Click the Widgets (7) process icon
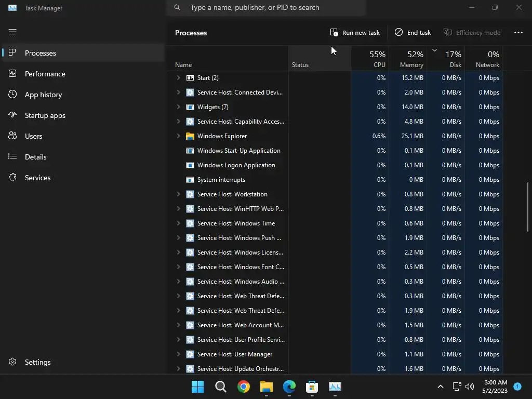The image size is (532, 399). [x=190, y=107]
